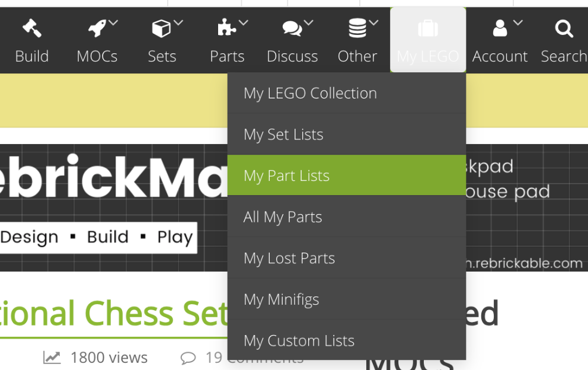Expand the Account dropdown chevron
The image size is (588, 370).
[x=518, y=23]
